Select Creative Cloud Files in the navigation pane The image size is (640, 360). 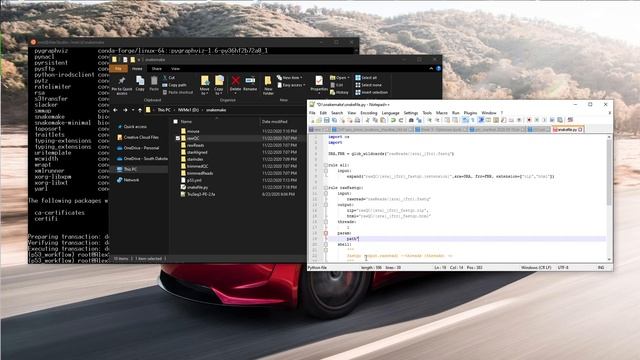[138, 137]
